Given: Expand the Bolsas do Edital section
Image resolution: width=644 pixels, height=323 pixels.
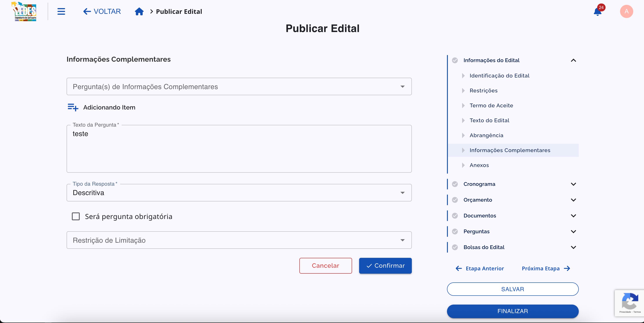Looking at the screenshot, I should tap(573, 247).
